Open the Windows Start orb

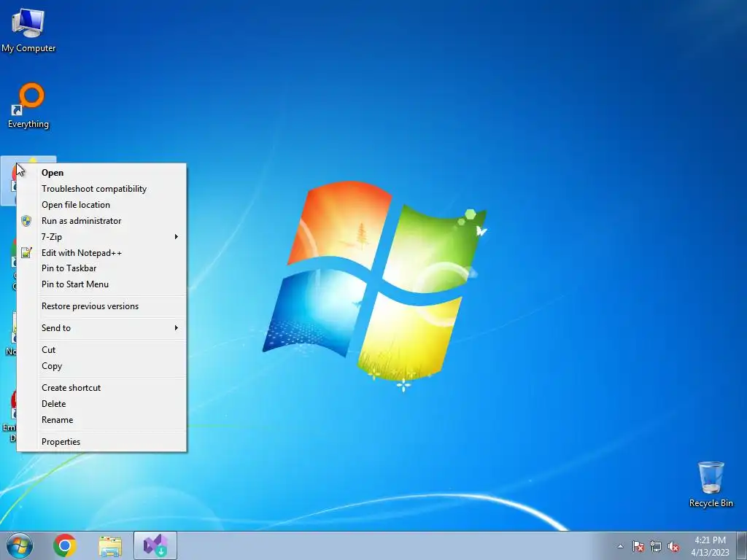pyautogui.click(x=20, y=545)
